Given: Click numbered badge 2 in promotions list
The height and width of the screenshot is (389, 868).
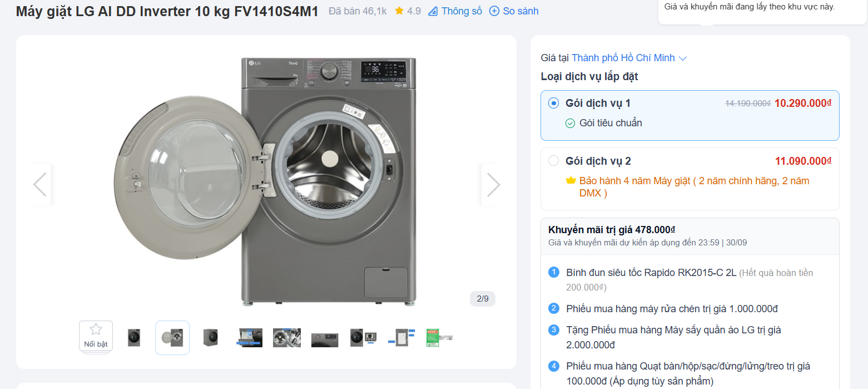Looking at the screenshot, I should [553, 308].
